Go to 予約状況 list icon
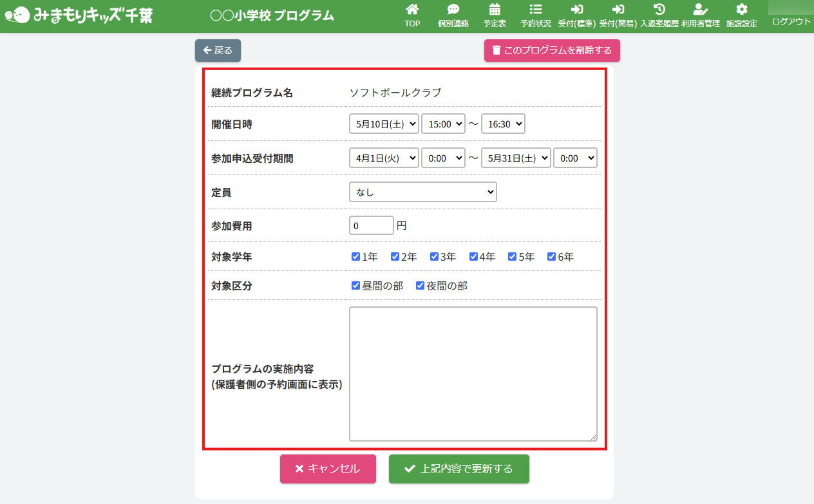Image resolution: width=814 pixels, height=504 pixels. click(535, 10)
